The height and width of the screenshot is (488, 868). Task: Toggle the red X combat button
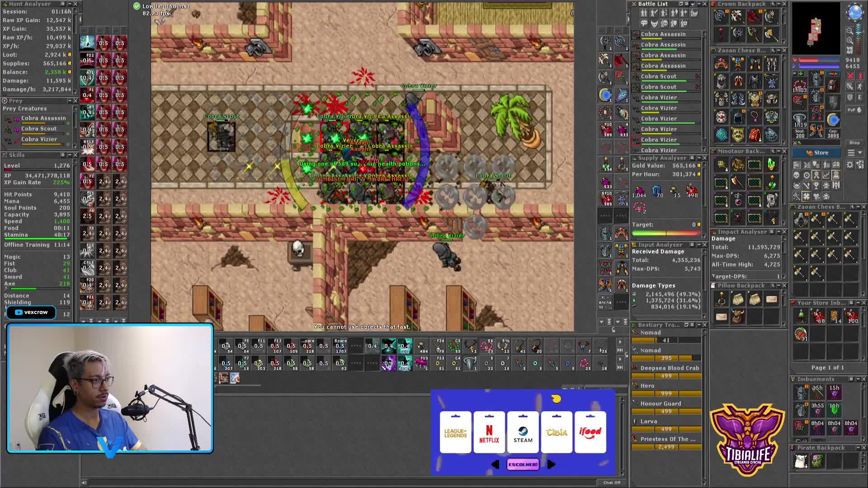coord(850,75)
